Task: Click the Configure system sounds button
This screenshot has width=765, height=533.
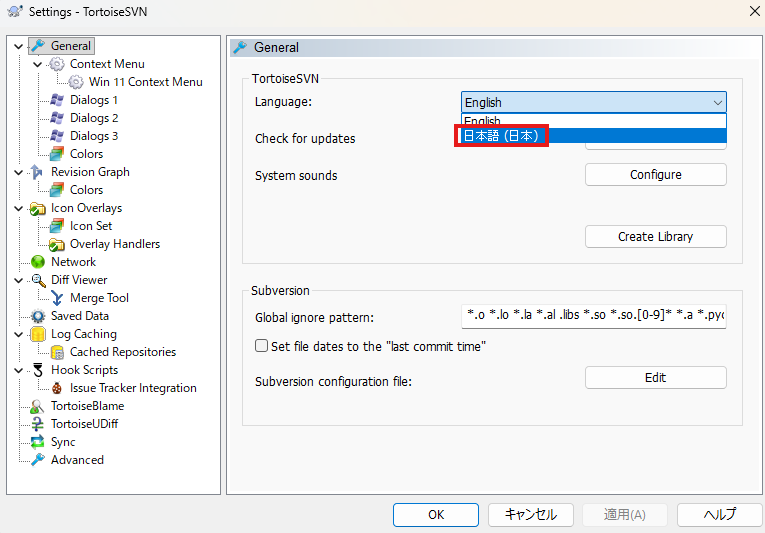Action: 656,175
